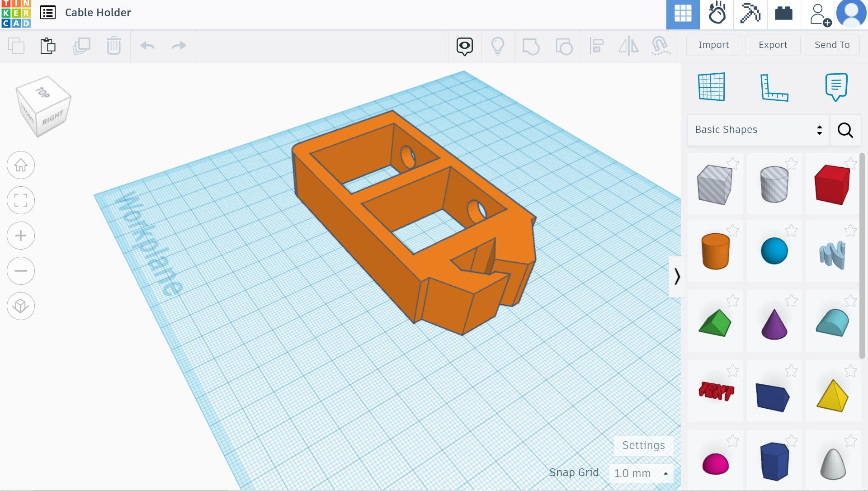Click the Paste toolbar icon
Viewport: 868px width, 491px height.
pyautogui.click(x=48, y=46)
